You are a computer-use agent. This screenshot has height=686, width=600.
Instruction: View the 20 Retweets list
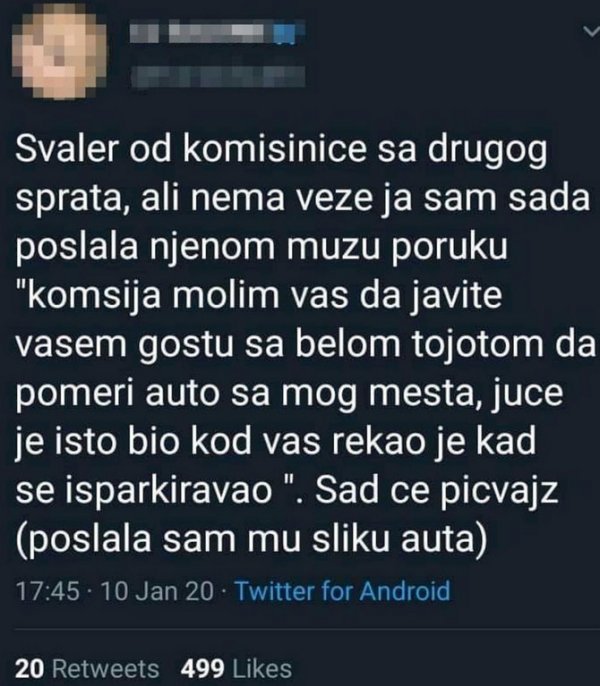[87, 669]
